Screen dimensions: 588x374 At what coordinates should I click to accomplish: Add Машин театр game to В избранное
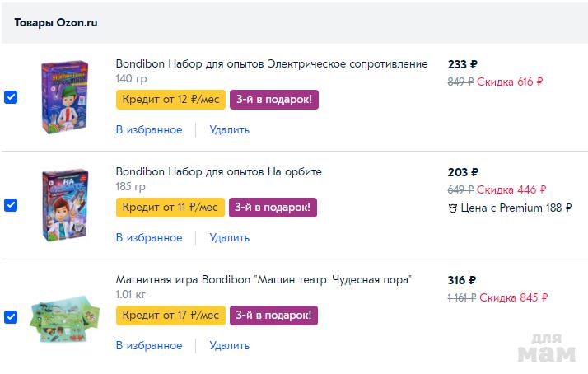point(149,345)
